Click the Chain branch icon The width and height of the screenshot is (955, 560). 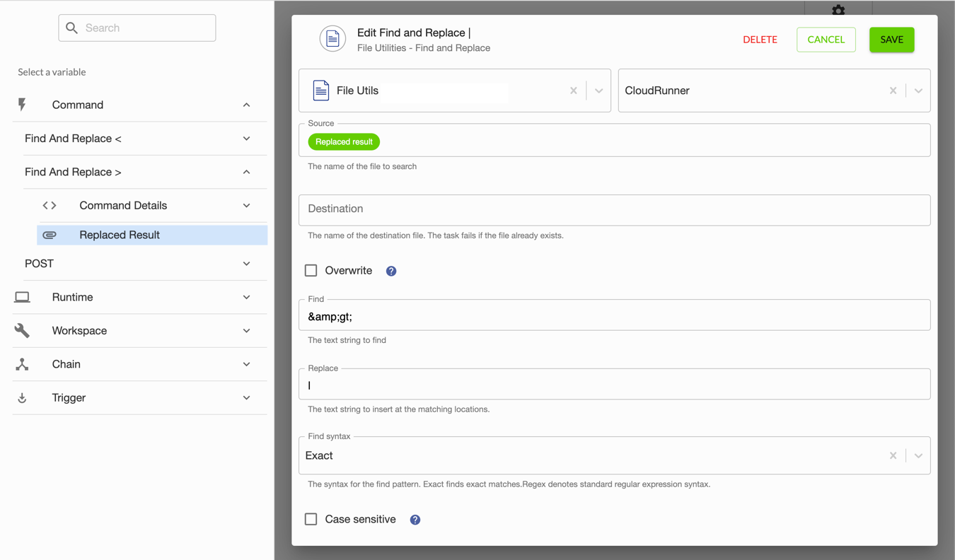coord(22,364)
